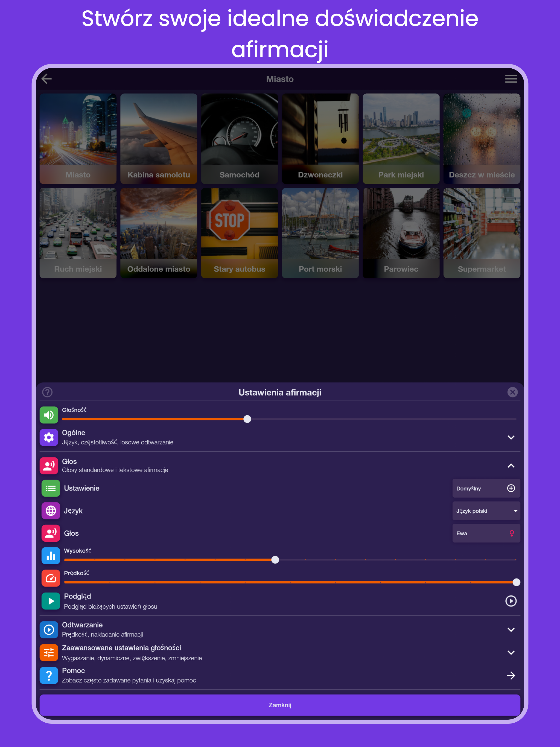Screen dimensions: 560x747
Task: Select the Parowiec sound thumbnail
Action: 401,233
